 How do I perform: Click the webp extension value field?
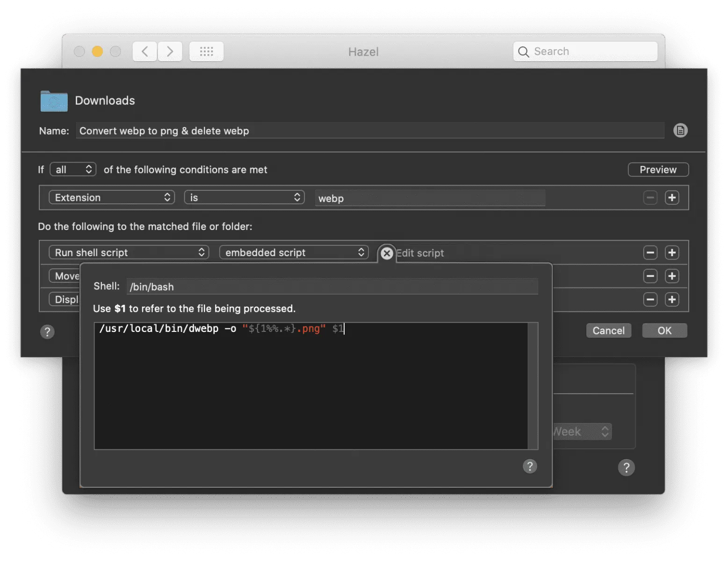(x=430, y=198)
